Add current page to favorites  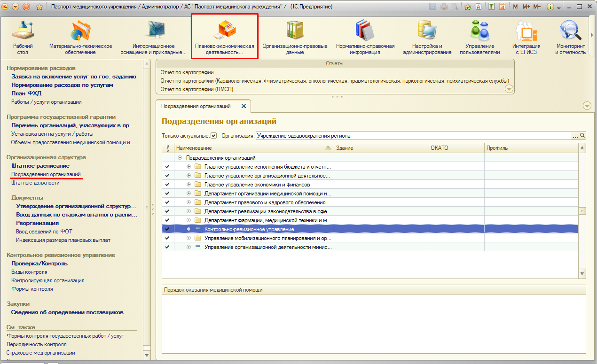(x=467, y=7)
